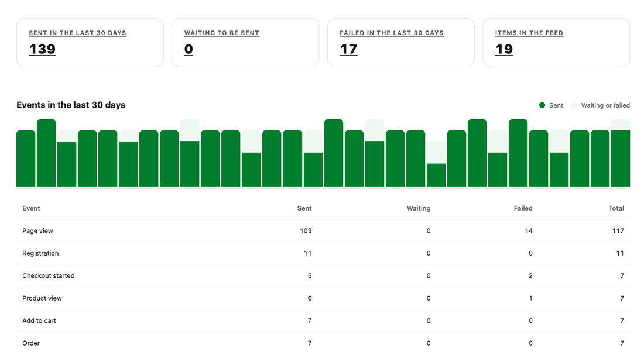Select the Waiting or failed legend label
The image size is (644, 362).
tap(605, 105)
